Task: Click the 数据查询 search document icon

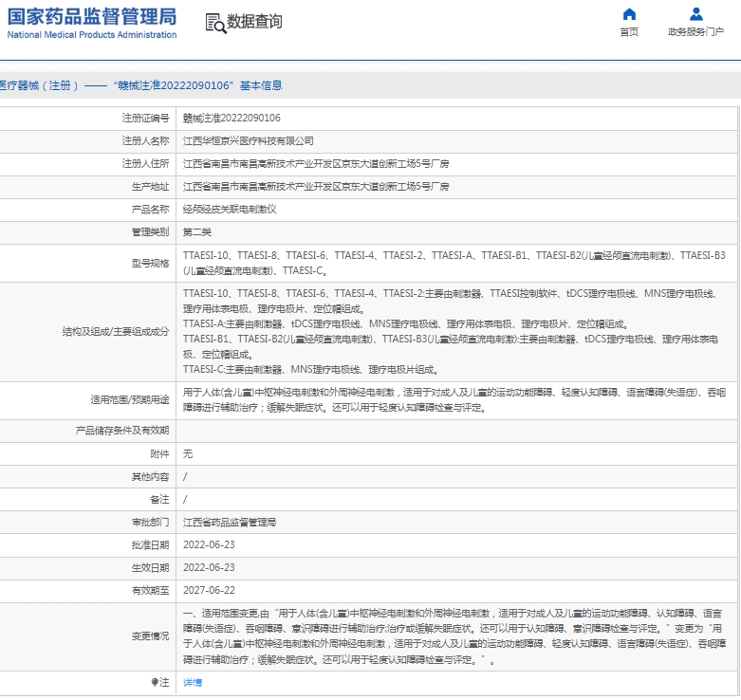Action: tap(215, 23)
